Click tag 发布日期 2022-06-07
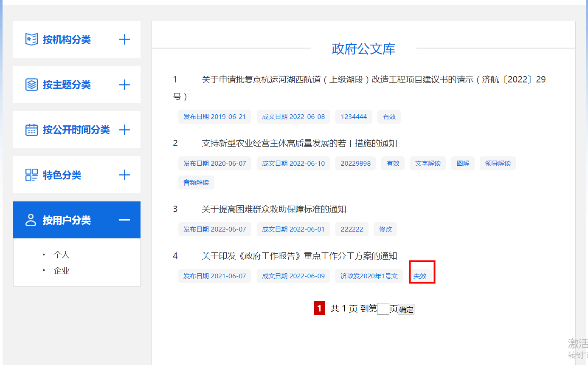The width and height of the screenshot is (588, 365). 214,229
